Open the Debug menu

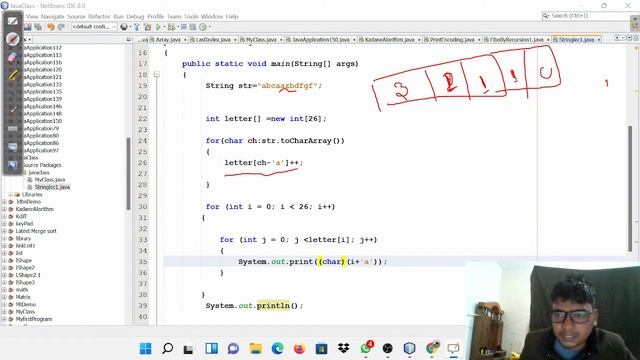tap(135, 17)
